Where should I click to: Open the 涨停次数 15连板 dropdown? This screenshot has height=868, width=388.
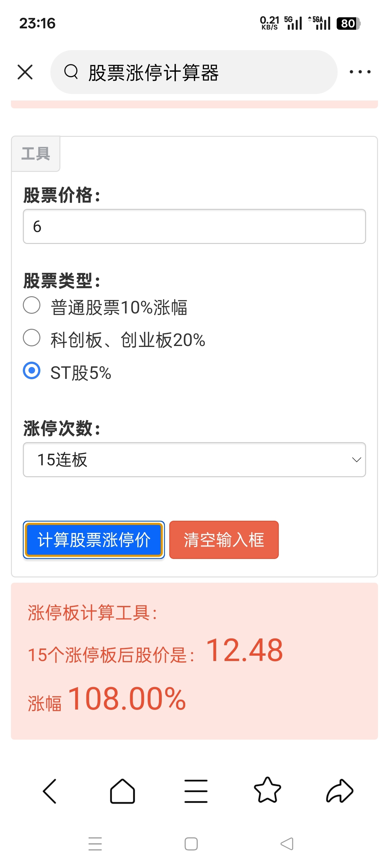tap(194, 460)
